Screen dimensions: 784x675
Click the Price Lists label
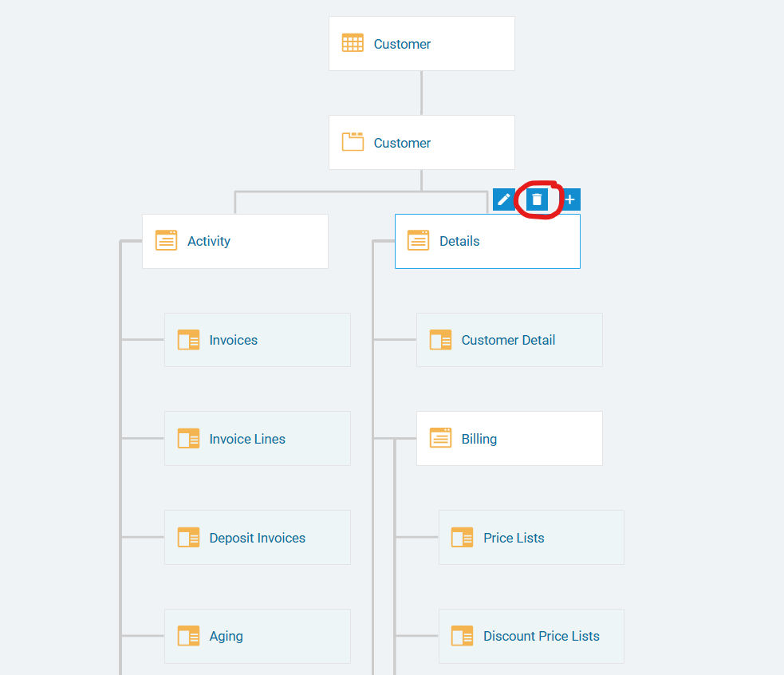click(514, 538)
